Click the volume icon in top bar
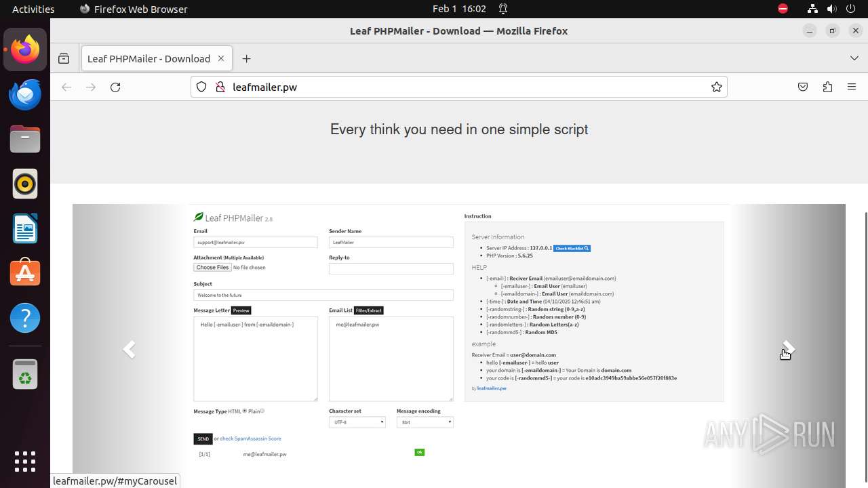 pyautogui.click(x=831, y=9)
